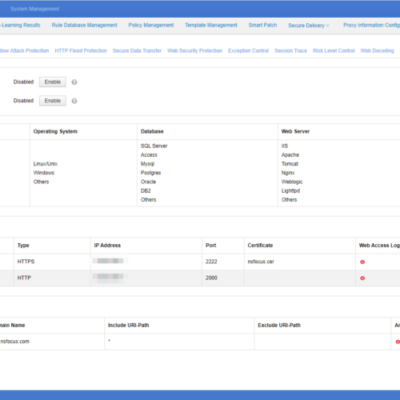
Task: Click port value 2000
Action: (x=211, y=278)
